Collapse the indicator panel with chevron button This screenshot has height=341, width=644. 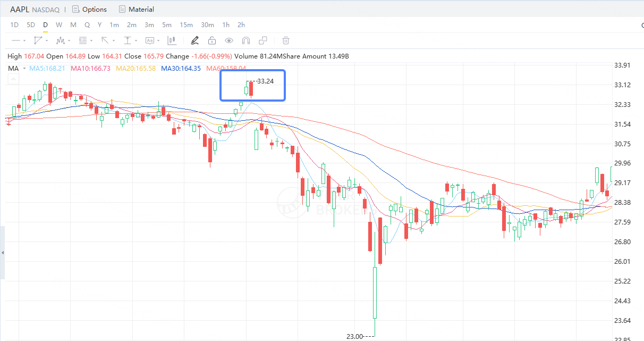(13, 79)
